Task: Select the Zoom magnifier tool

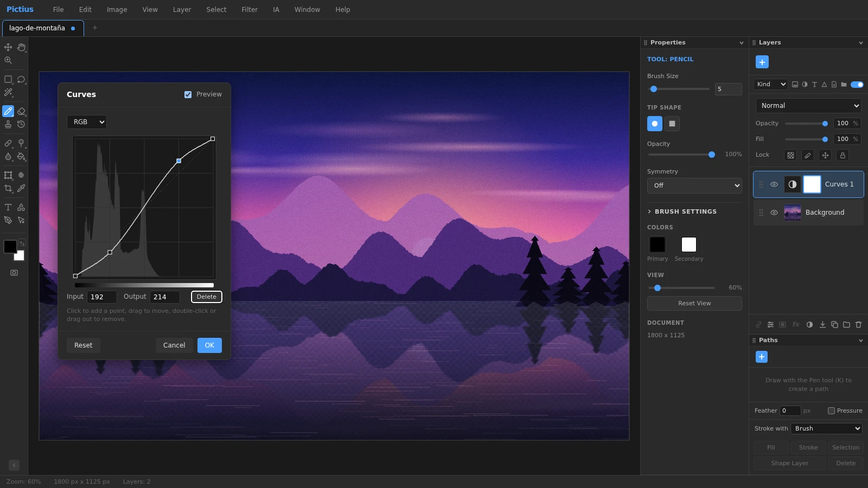Action: [8, 60]
